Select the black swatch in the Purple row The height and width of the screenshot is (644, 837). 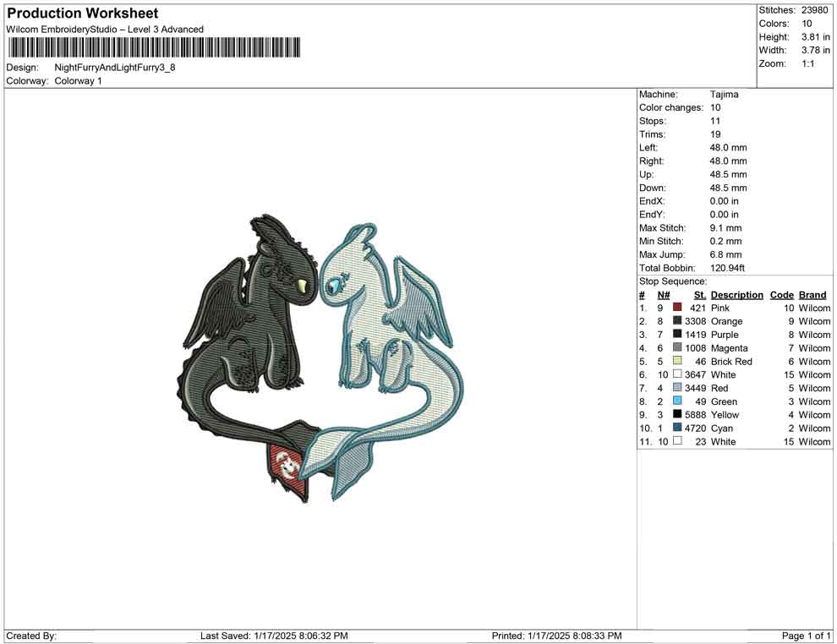(677, 334)
